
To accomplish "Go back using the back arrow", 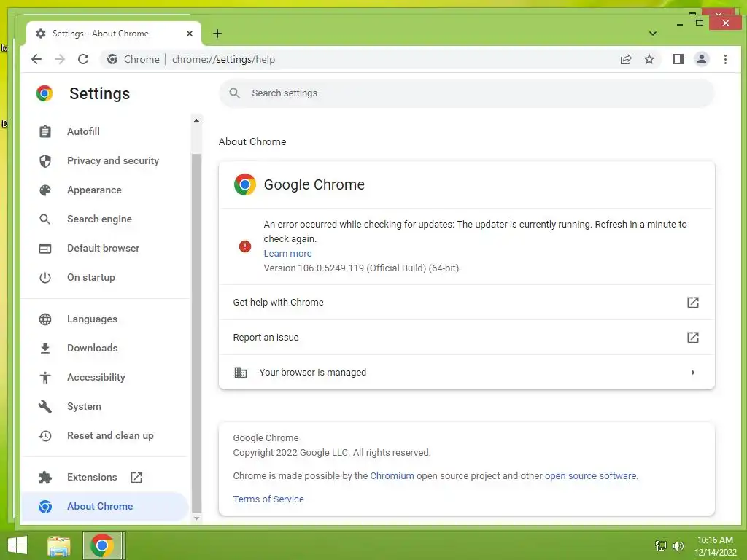I will click(x=36, y=60).
